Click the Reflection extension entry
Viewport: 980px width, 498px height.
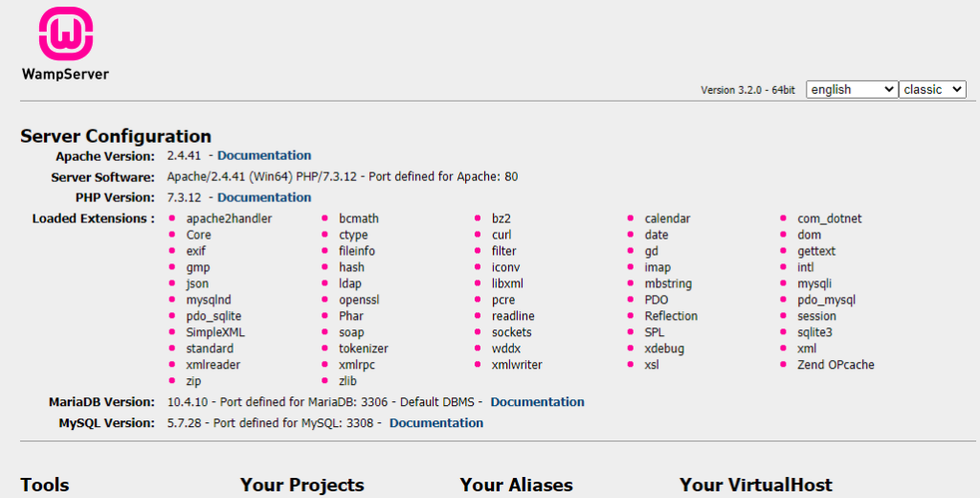pyautogui.click(x=671, y=316)
